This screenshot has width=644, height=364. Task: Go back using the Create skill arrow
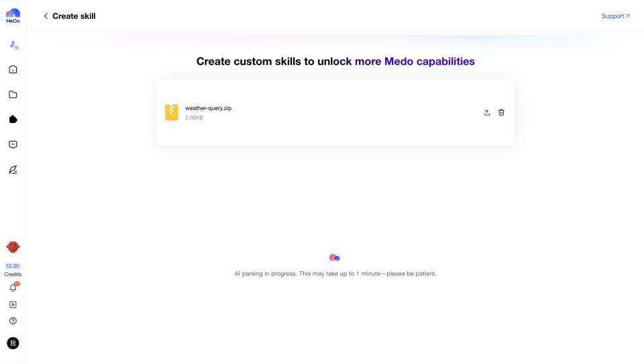coord(46,16)
